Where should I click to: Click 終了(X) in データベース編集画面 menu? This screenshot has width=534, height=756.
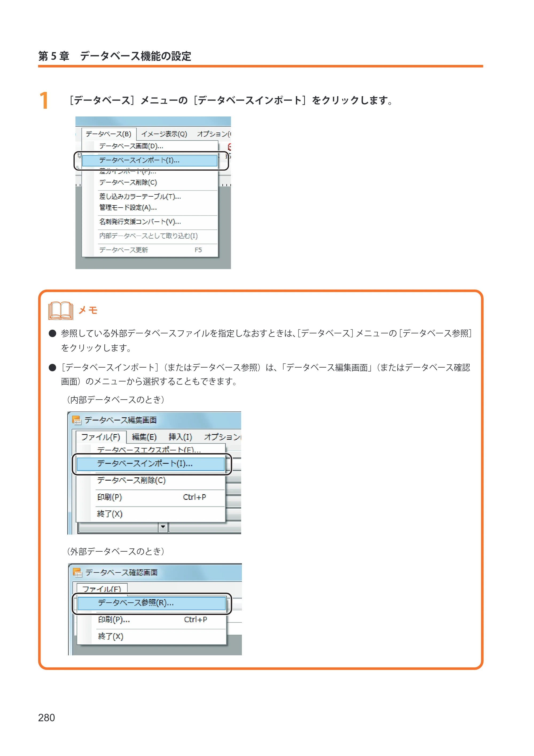(151, 514)
